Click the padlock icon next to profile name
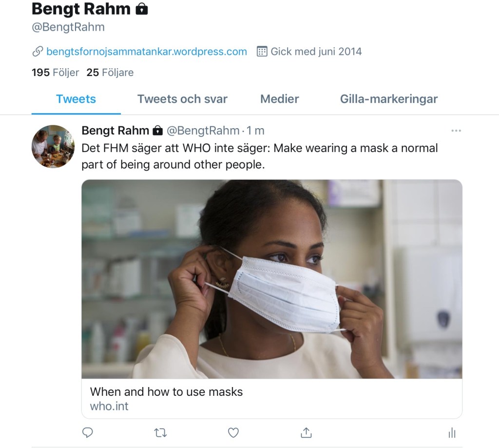The image size is (499, 448). click(x=142, y=9)
